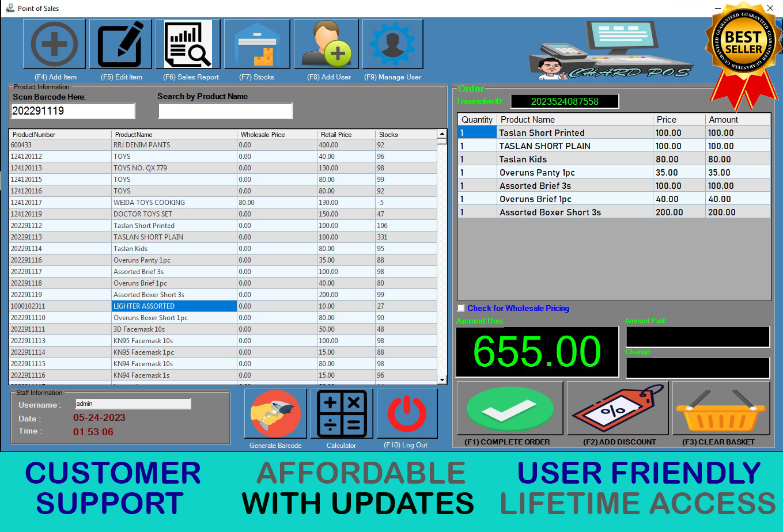
Task: Select the LIGHTER ASSORTED product row
Action: [173, 306]
